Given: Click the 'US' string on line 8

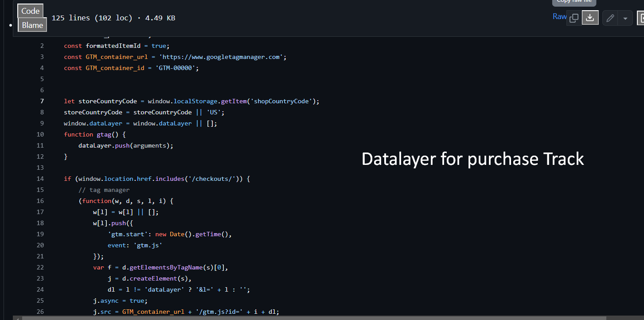Looking at the screenshot, I should pyautogui.click(x=214, y=112).
